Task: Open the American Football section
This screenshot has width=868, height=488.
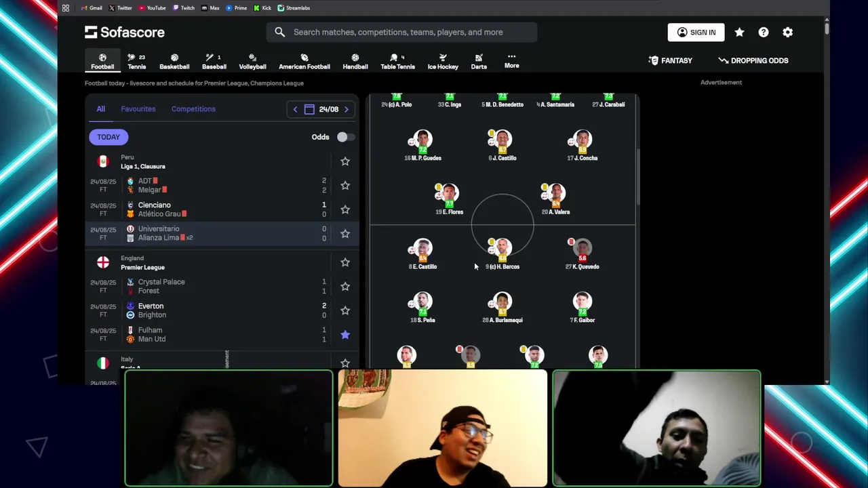Action: tap(304, 61)
